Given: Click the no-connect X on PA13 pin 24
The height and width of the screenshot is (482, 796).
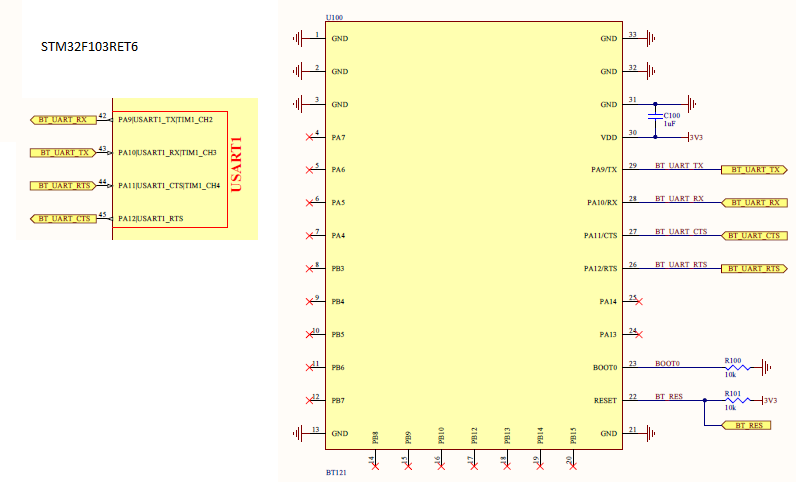Looking at the screenshot, I should [x=639, y=335].
